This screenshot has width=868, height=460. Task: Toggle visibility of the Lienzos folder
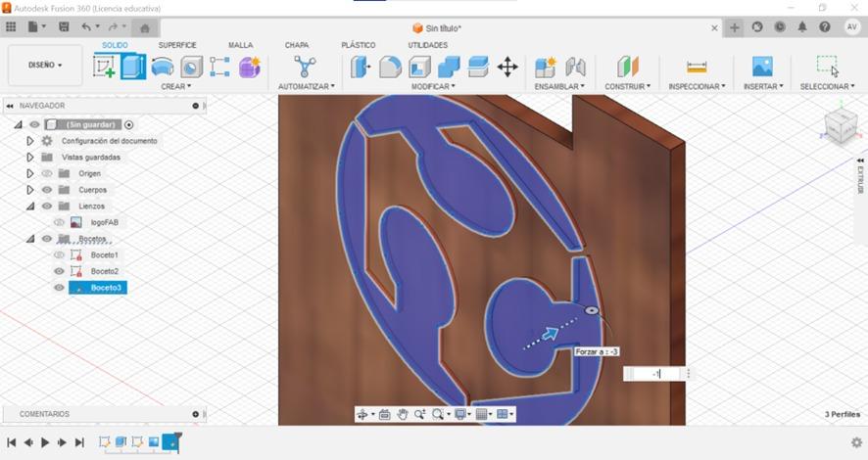tap(47, 207)
